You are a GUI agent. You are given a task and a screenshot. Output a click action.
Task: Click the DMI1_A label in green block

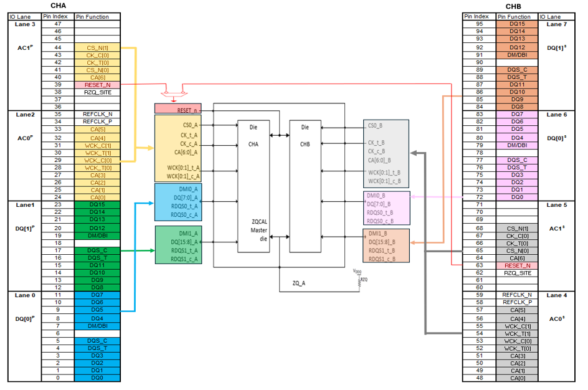[x=188, y=233]
